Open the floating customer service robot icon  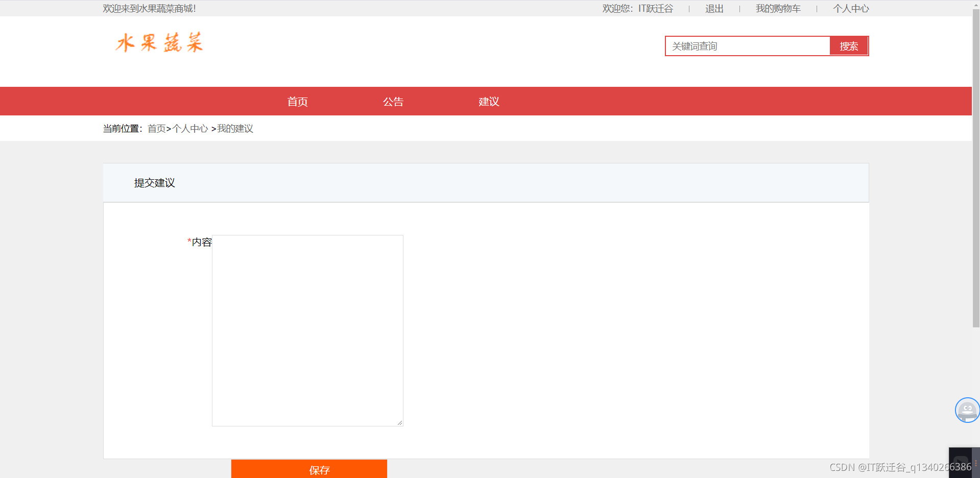(967, 410)
